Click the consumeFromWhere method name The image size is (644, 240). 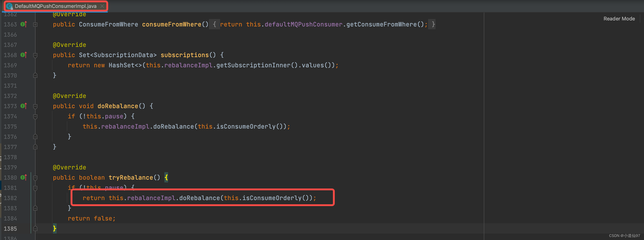tap(172, 25)
